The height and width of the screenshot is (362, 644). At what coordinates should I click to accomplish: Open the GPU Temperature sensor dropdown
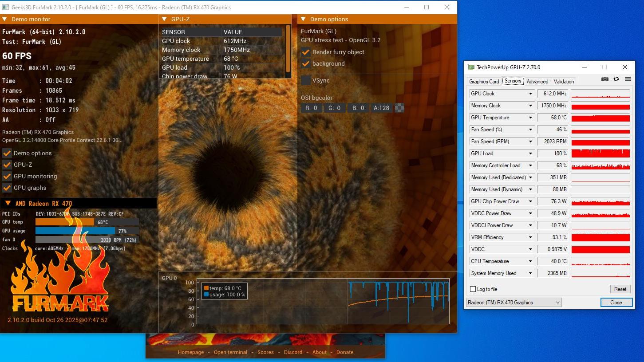(x=530, y=118)
